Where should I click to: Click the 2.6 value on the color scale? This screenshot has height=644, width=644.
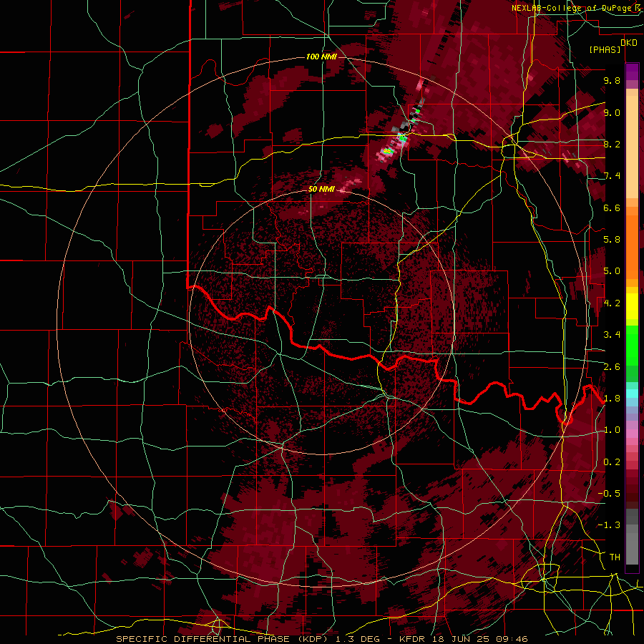click(612, 367)
